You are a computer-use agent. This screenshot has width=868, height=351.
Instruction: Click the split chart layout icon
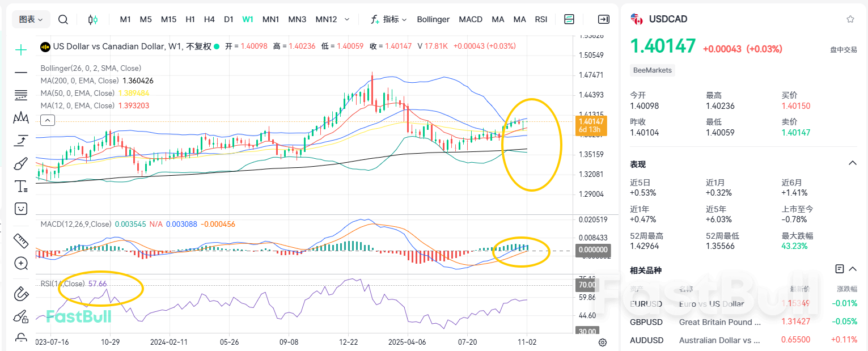(x=569, y=19)
